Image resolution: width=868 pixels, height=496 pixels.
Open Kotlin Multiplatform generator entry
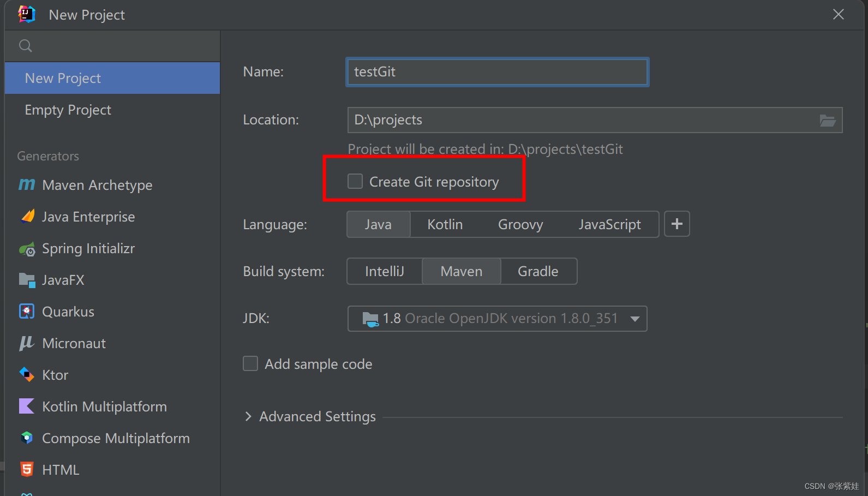pyautogui.click(x=112, y=407)
